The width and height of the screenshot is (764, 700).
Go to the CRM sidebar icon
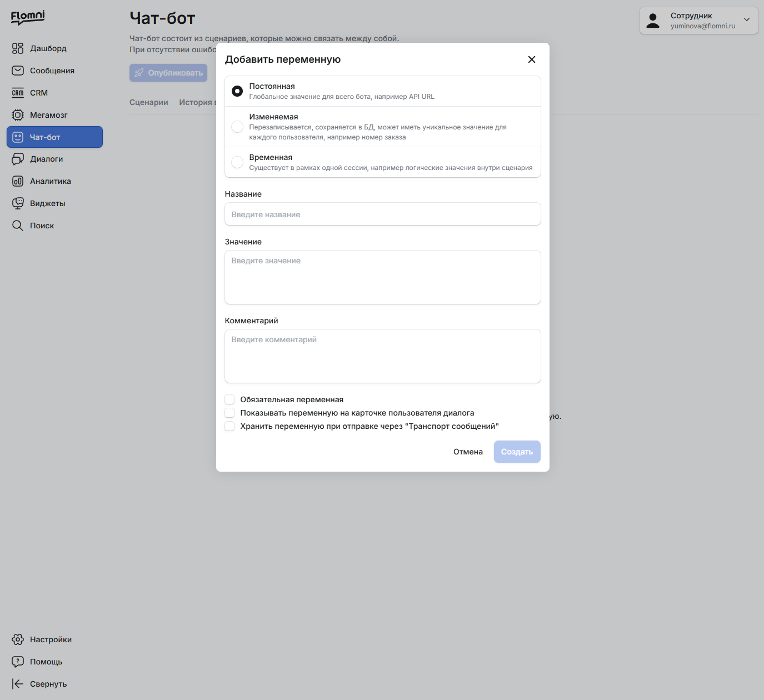tap(18, 93)
